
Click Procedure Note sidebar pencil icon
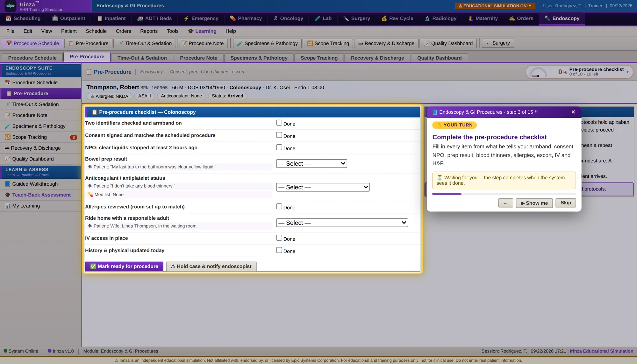click(x=8, y=115)
